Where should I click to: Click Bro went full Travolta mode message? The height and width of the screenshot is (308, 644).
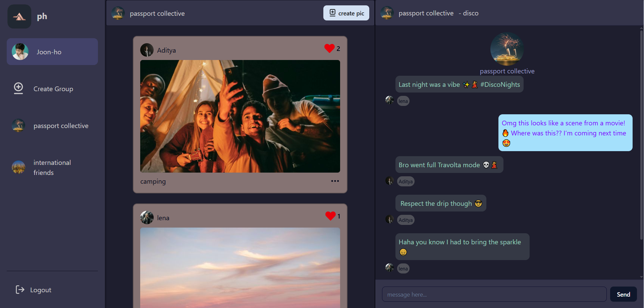click(x=449, y=165)
